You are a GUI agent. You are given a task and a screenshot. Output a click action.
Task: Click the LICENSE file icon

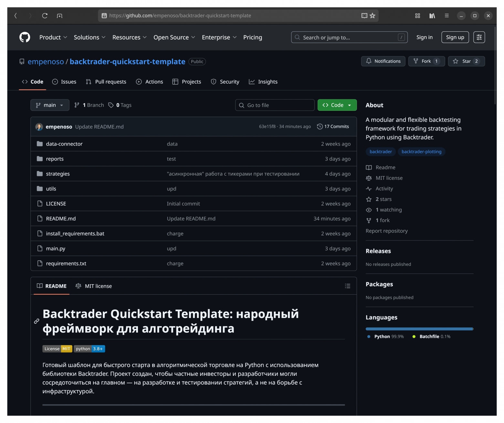(x=40, y=203)
